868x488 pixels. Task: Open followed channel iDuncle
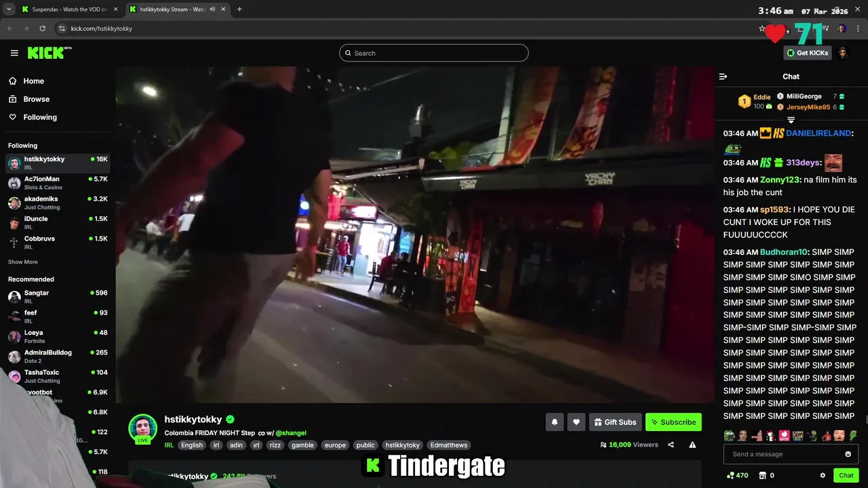pyautogui.click(x=58, y=222)
